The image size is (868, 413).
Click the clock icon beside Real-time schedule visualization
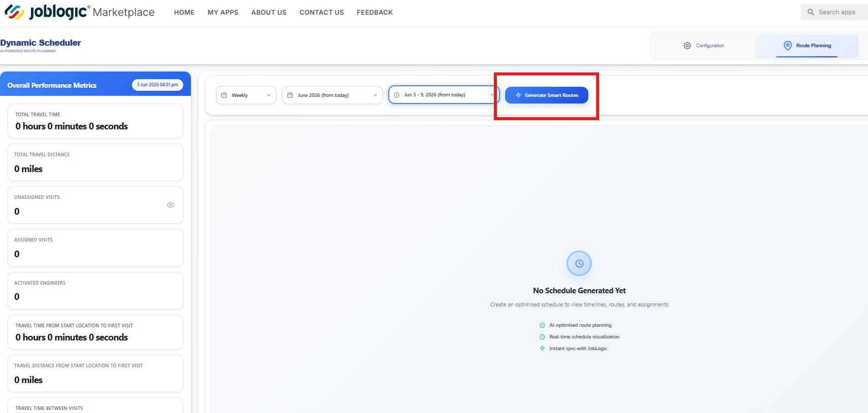pyautogui.click(x=542, y=337)
